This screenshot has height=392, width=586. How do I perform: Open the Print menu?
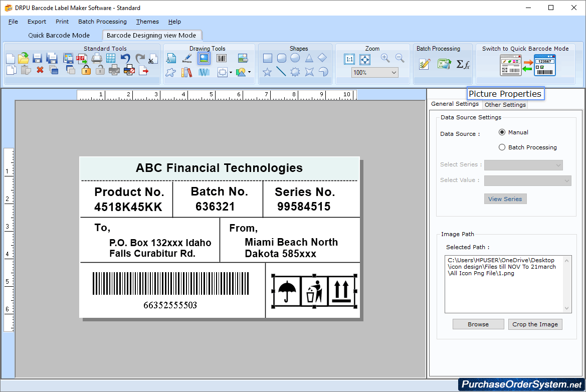pos(62,22)
